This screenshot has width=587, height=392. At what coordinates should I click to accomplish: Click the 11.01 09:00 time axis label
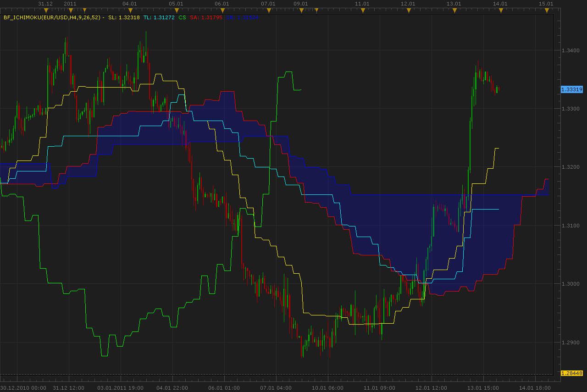pos(379,387)
